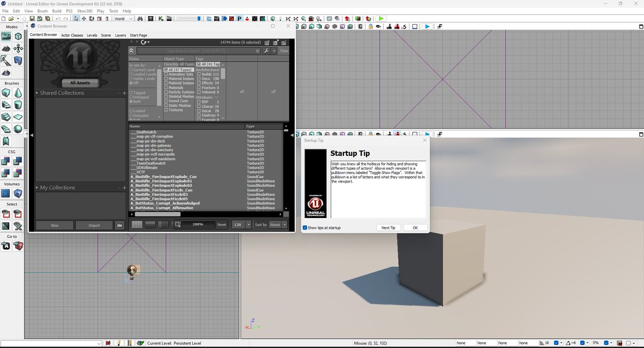Click the Redo arrow in toolbar
Viewport: 644px width, 348px height.
pyautogui.click(x=66, y=18)
